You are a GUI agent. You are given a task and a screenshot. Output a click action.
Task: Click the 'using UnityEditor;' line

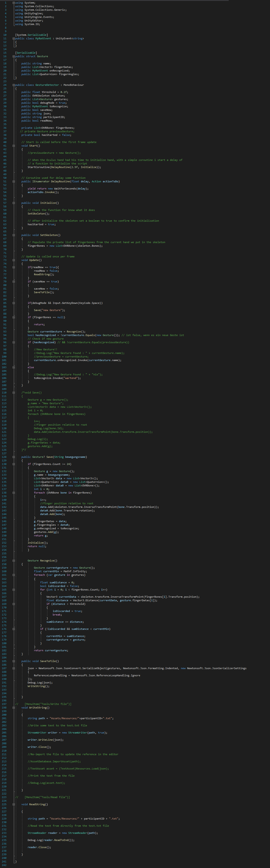point(29,21)
